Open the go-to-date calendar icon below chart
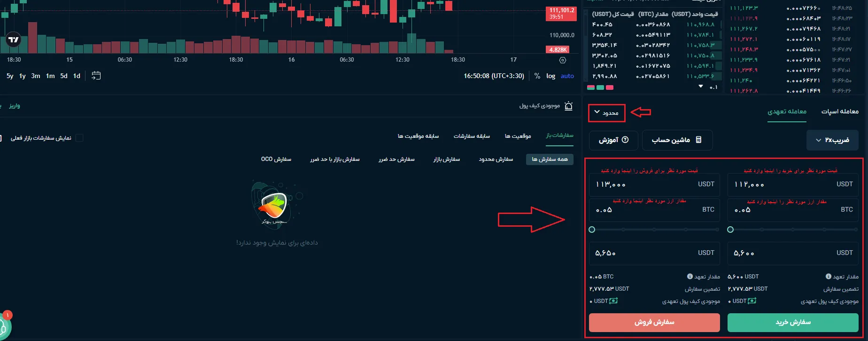This screenshot has width=868, height=341. click(x=96, y=76)
